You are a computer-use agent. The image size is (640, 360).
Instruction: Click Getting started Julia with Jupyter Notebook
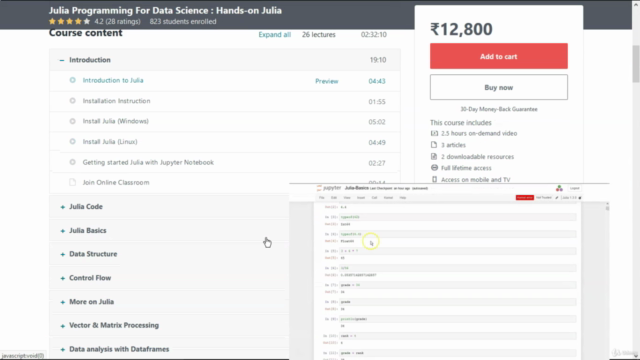point(148,162)
